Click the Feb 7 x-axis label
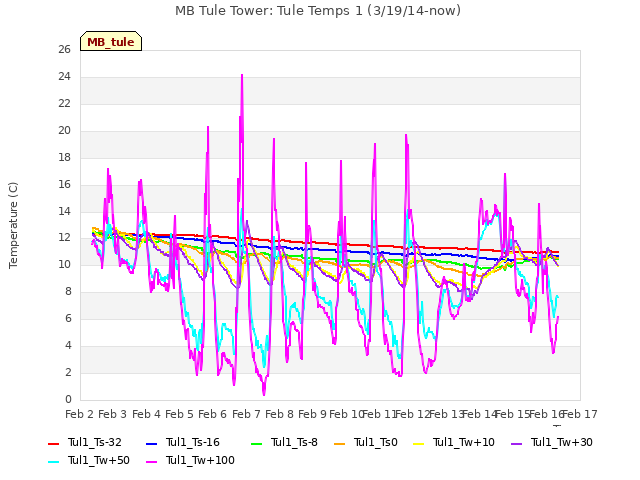 tap(246, 414)
